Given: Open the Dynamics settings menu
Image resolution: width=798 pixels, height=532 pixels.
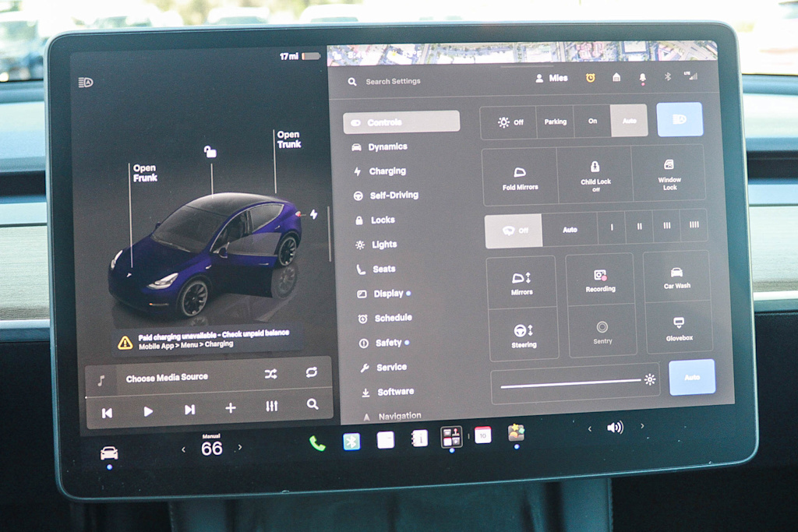Looking at the screenshot, I should (380, 146).
